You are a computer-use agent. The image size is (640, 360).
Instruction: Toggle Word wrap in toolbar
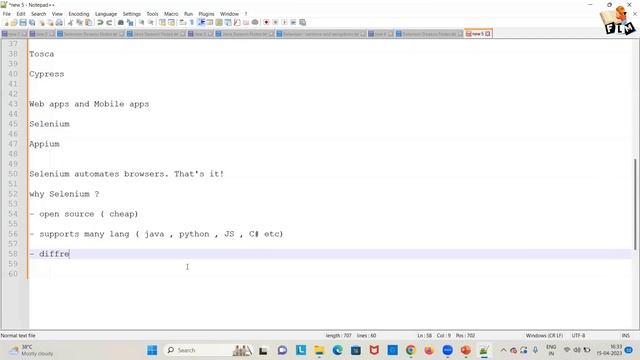point(182,22)
